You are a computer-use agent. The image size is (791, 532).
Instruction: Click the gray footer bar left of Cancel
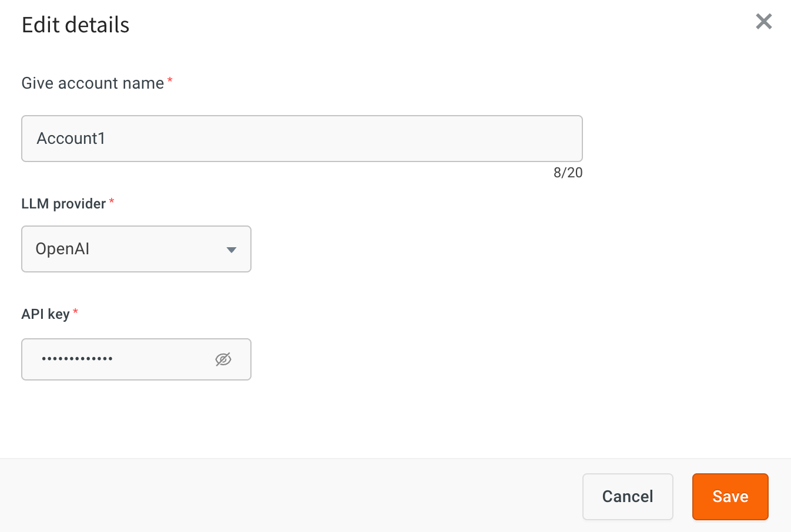click(x=291, y=496)
